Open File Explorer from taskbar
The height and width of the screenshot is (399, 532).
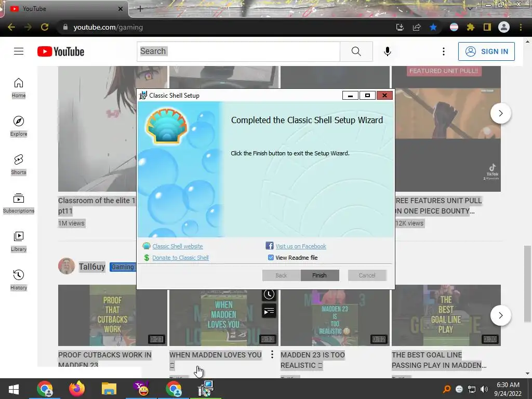click(109, 389)
